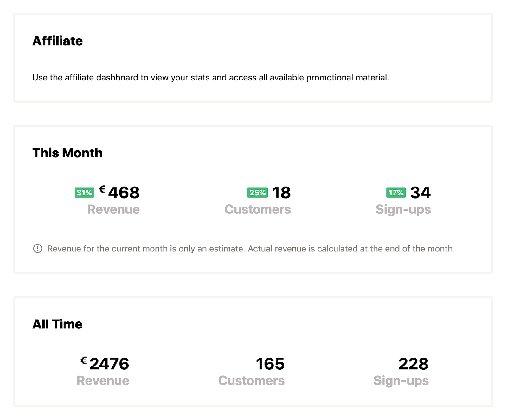
Task: Click the euro symbol before 2476
Action: pos(84,360)
